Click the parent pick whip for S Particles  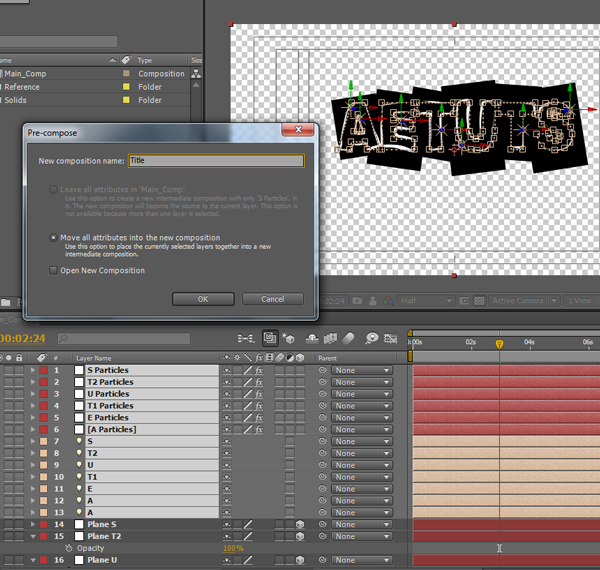(323, 370)
